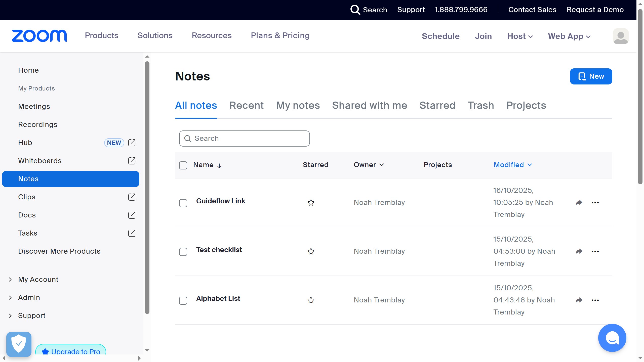This screenshot has height=362, width=644.
Task: Open Hub external link icon
Action: pyautogui.click(x=132, y=143)
